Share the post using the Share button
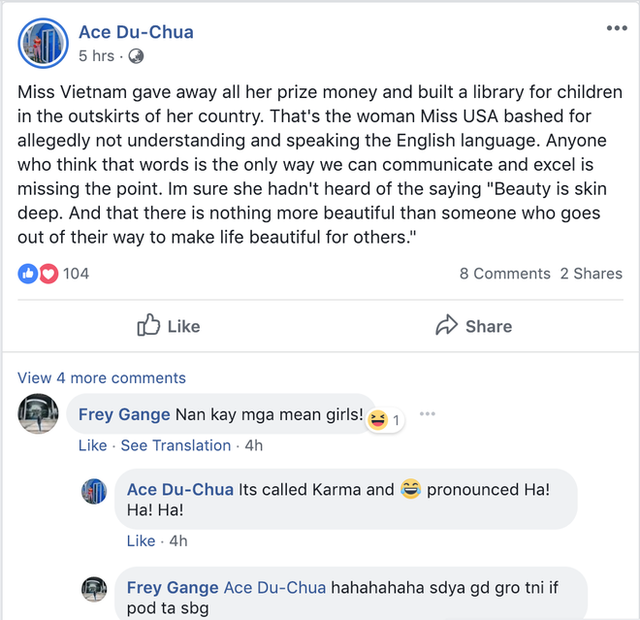Viewport: 640px width, 620px height. point(473,326)
